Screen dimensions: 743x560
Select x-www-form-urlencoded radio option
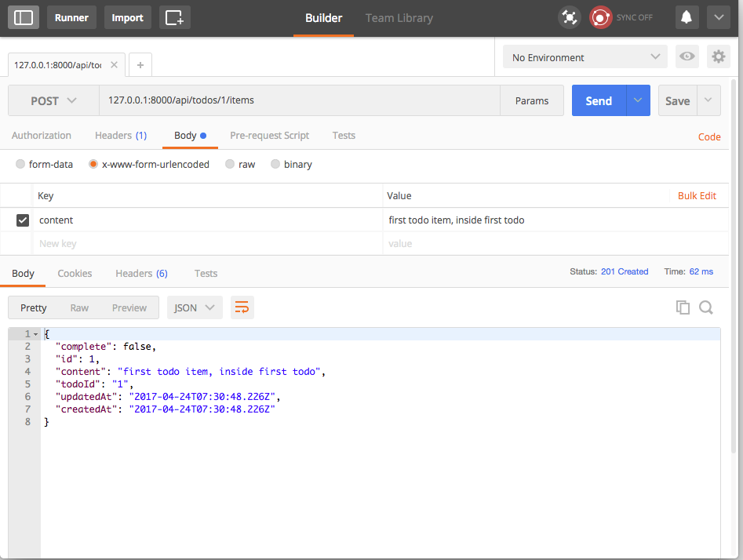93,164
